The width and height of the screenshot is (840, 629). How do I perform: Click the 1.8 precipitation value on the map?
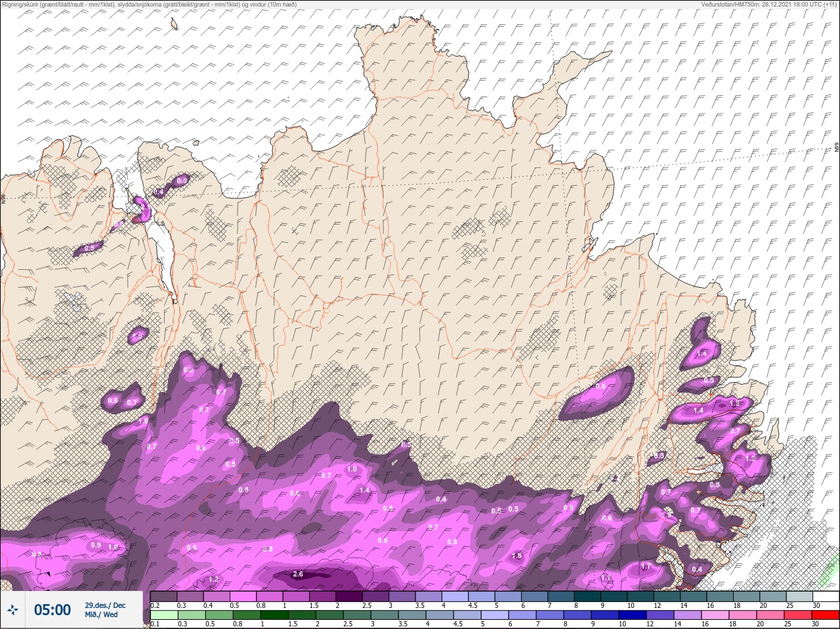pos(516,555)
